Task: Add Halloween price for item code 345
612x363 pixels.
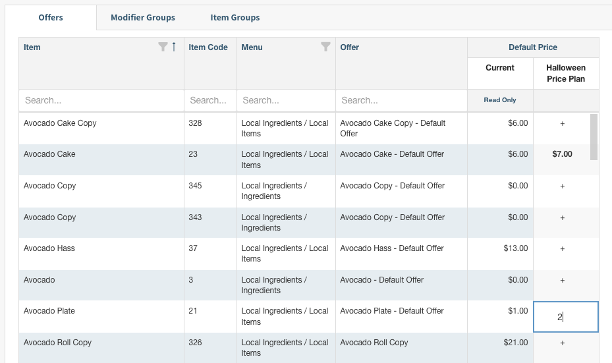Action: click(x=562, y=186)
